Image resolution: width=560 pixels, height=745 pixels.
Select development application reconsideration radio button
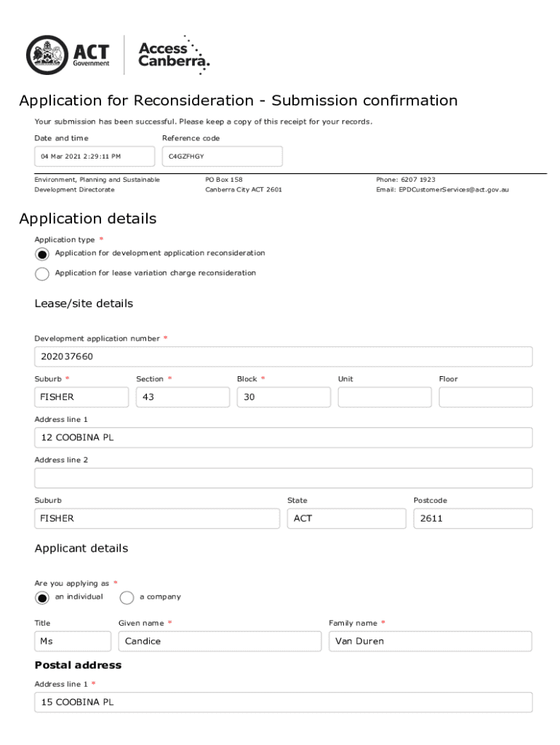pyautogui.click(x=42, y=254)
